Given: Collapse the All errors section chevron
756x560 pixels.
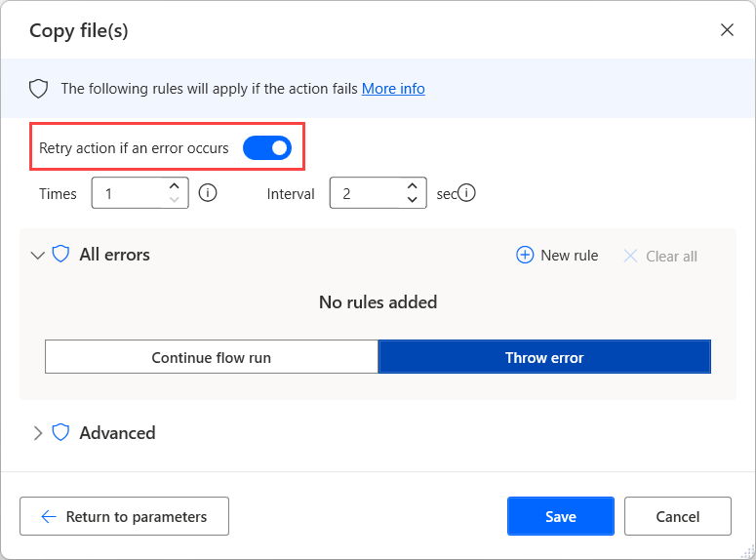Looking at the screenshot, I should tap(38, 255).
